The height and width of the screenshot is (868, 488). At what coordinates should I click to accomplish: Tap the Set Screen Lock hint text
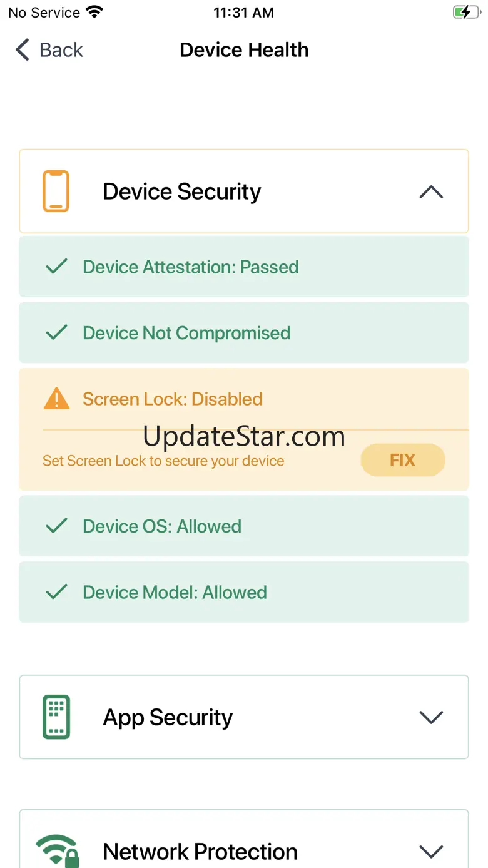pyautogui.click(x=163, y=461)
